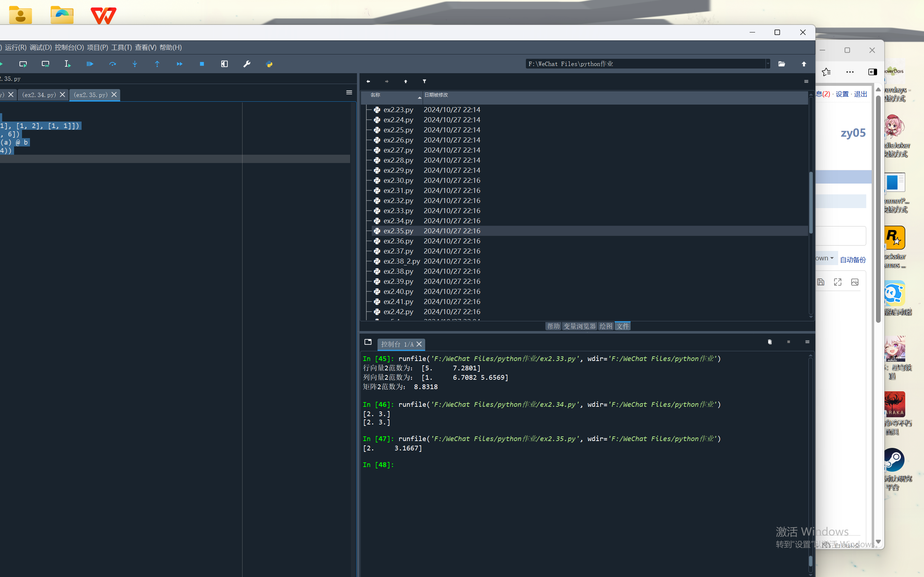
Task: Click the 日期被修改 column header
Action: tap(436, 94)
